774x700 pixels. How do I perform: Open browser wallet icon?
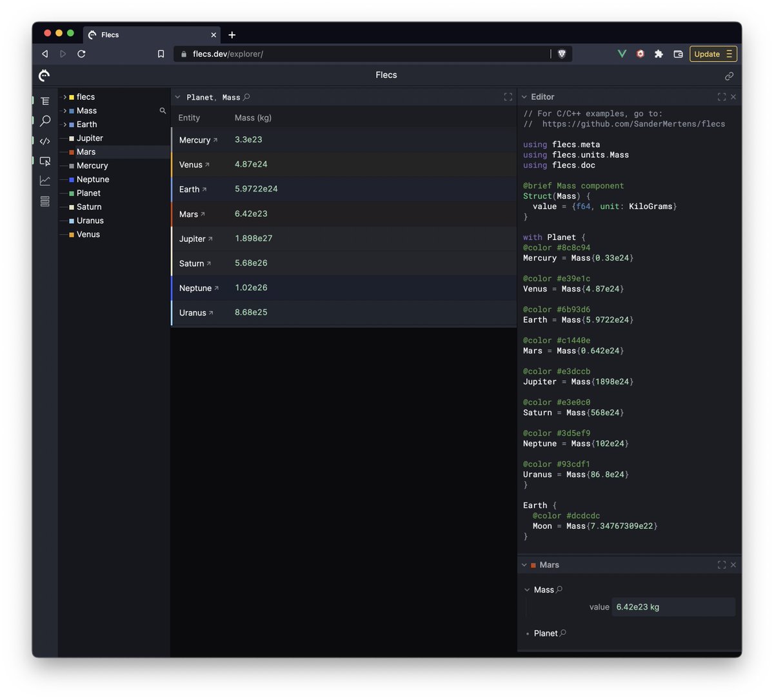coord(678,54)
